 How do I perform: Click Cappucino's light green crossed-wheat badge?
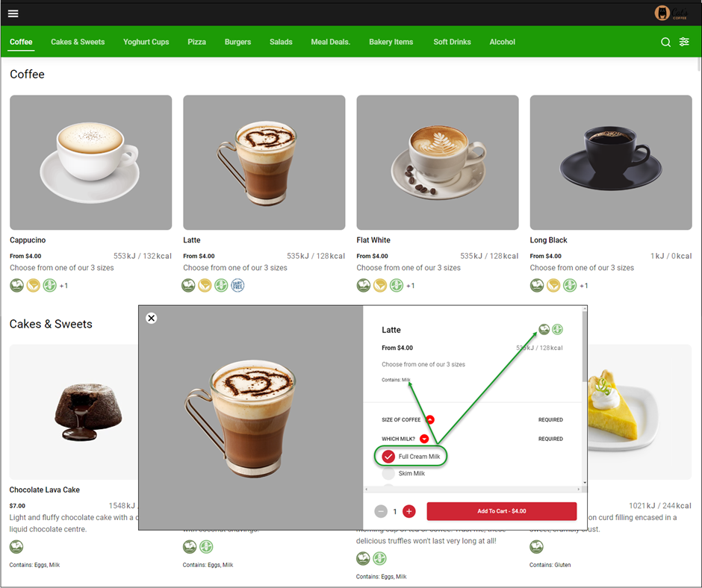pos(50,285)
